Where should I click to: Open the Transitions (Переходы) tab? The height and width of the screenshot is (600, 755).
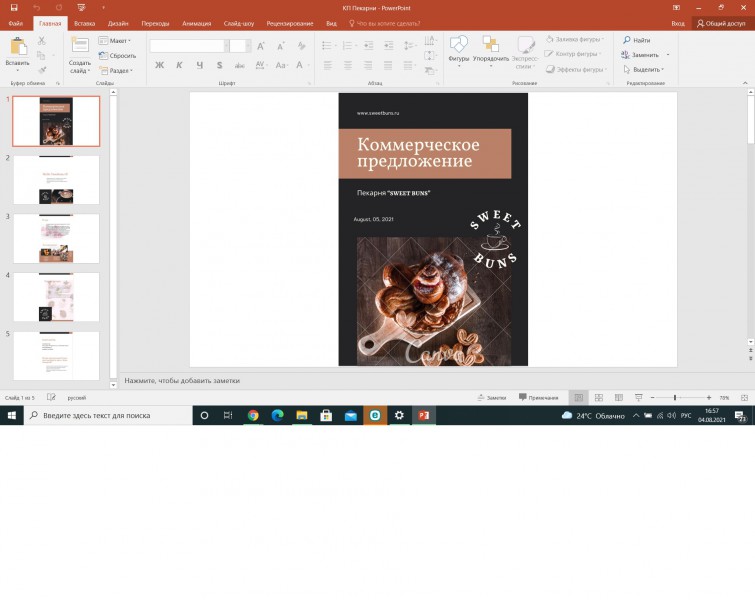point(155,23)
